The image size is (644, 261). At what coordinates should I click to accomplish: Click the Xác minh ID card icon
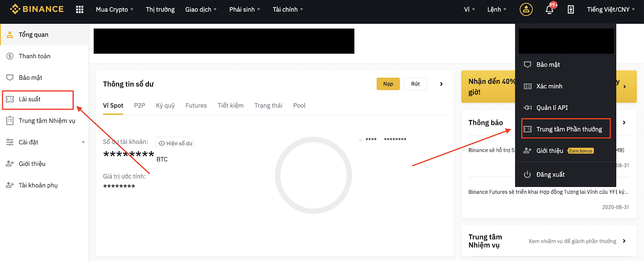coord(528,86)
